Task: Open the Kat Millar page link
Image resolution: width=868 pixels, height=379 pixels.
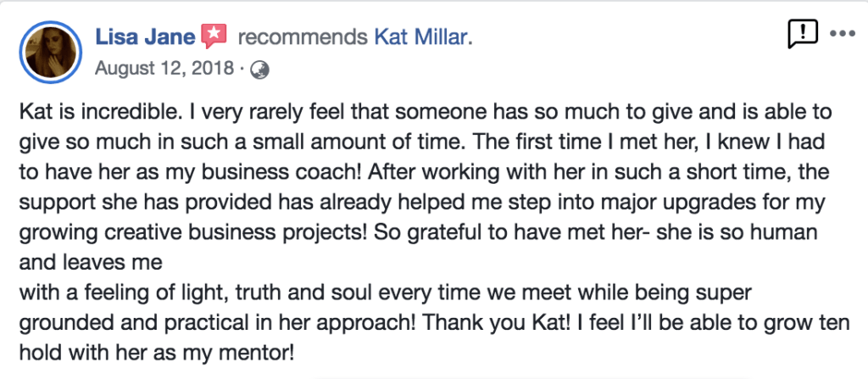Action: pos(422,37)
